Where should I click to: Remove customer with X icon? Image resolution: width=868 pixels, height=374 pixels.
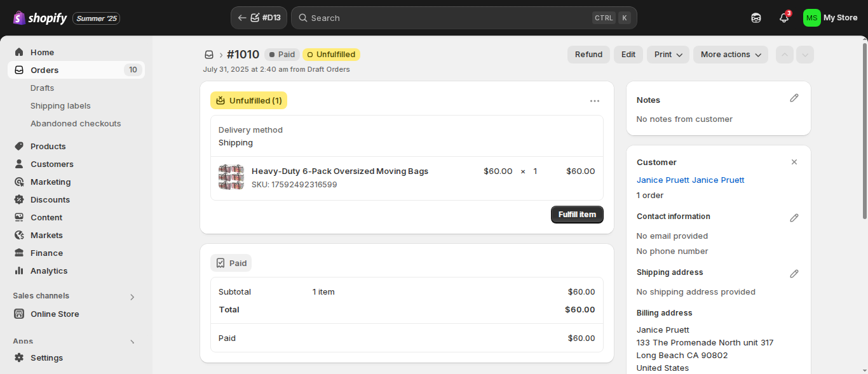[x=794, y=162]
